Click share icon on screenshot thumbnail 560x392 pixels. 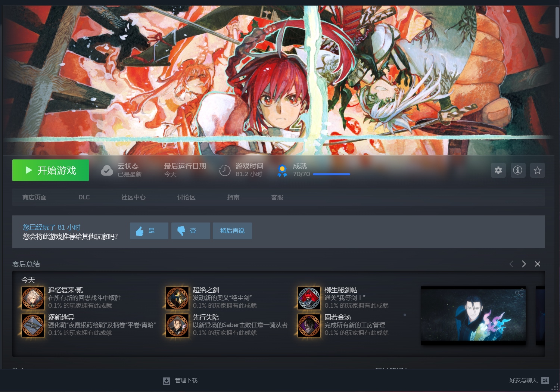(519, 293)
